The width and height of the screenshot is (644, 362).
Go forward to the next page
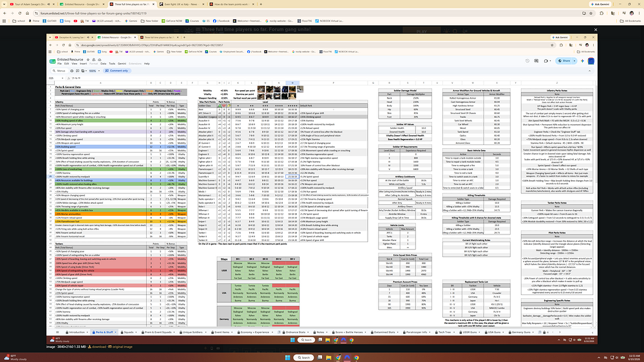point(12,13)
